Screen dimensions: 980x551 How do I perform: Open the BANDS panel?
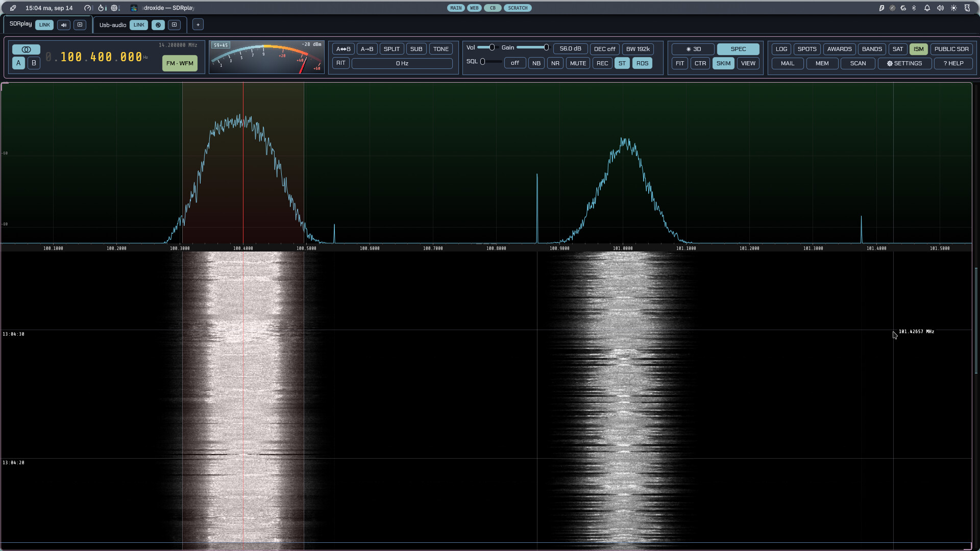point(872,49)
